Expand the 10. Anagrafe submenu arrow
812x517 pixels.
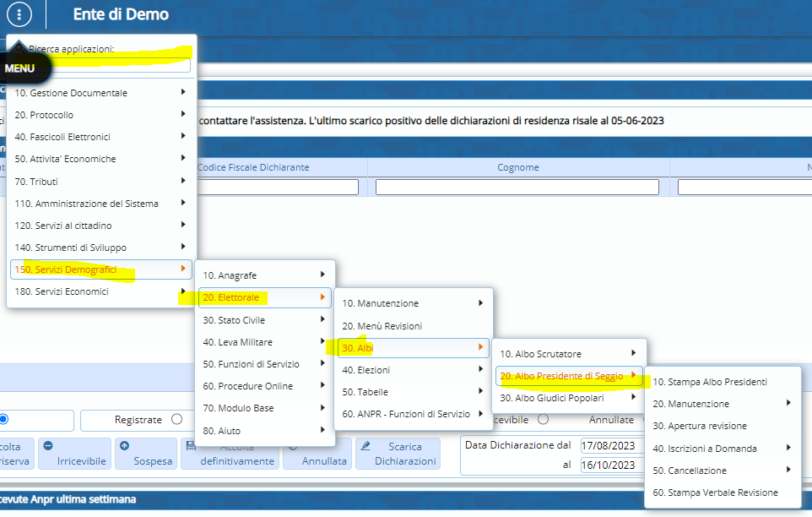coord(322,275)
